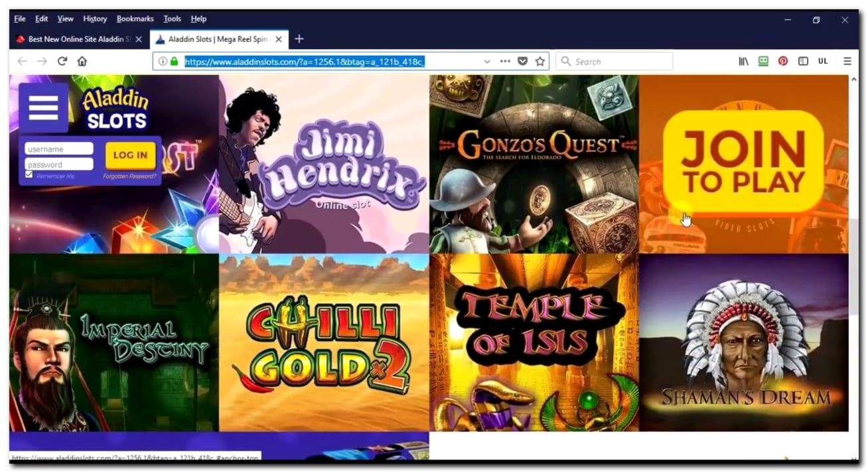Toggle the sidebar view icon
Image resolution: width=868 pixels, height=473 pixels.
click(803, 61)
